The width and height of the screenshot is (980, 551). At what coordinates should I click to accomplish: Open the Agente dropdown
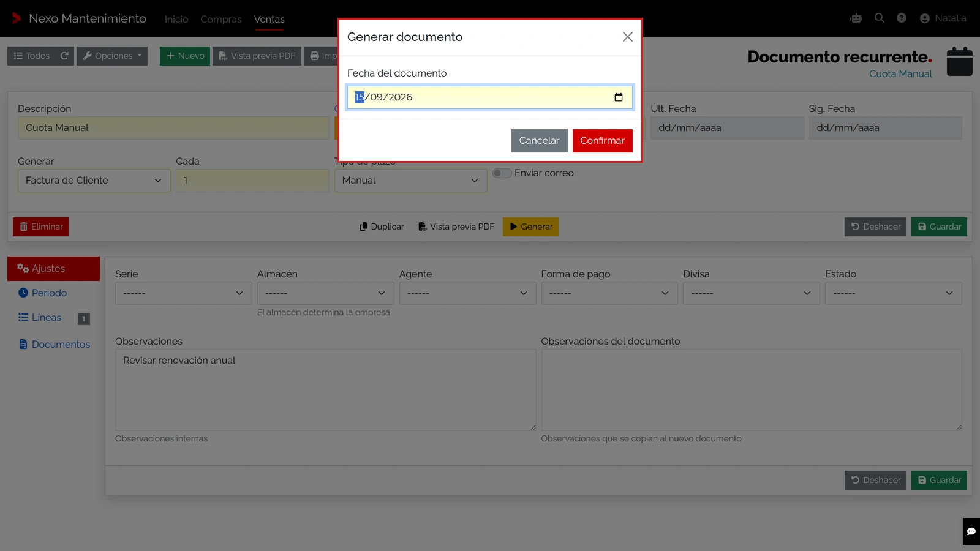pyautogui.click(x=468, y=293)
